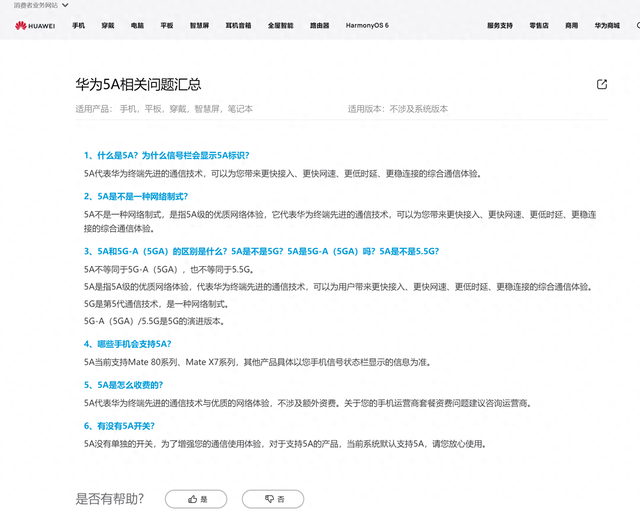Click question 6 heading 有没有5A开关

coord(119,426)
